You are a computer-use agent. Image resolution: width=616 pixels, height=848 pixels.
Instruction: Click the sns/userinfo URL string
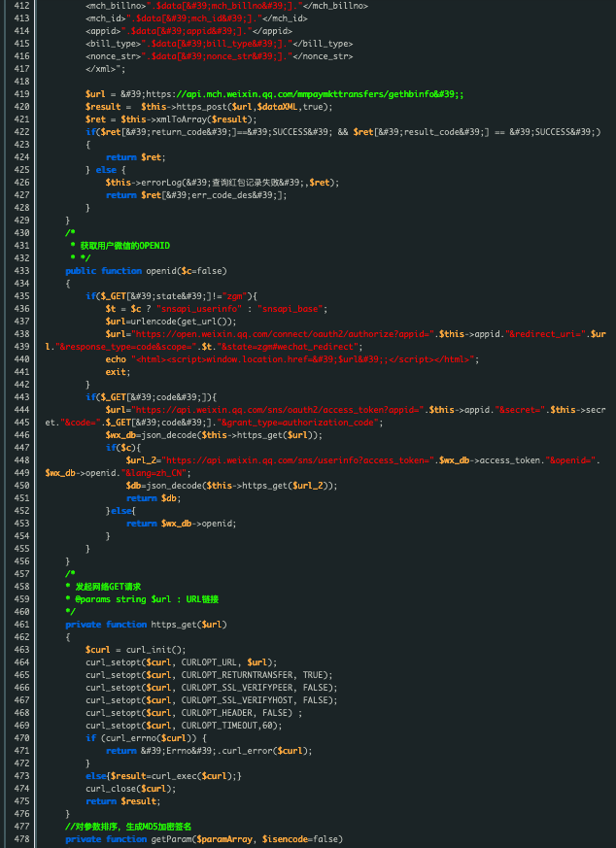[x=299, y=460]
